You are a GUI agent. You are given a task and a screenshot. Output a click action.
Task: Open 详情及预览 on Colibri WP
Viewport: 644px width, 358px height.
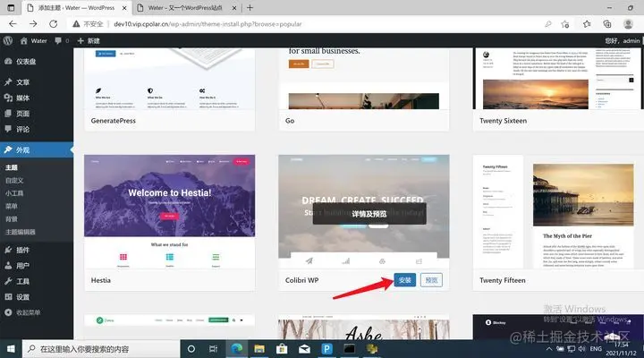369,214
